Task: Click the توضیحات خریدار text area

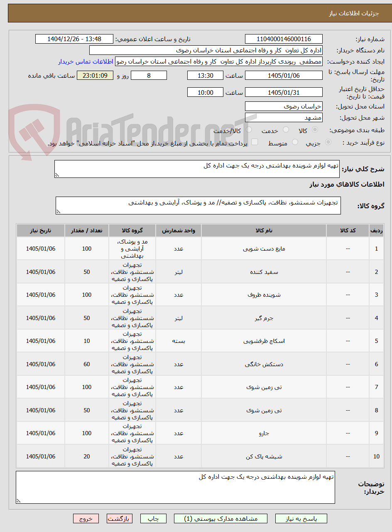Action: (175, 487)
